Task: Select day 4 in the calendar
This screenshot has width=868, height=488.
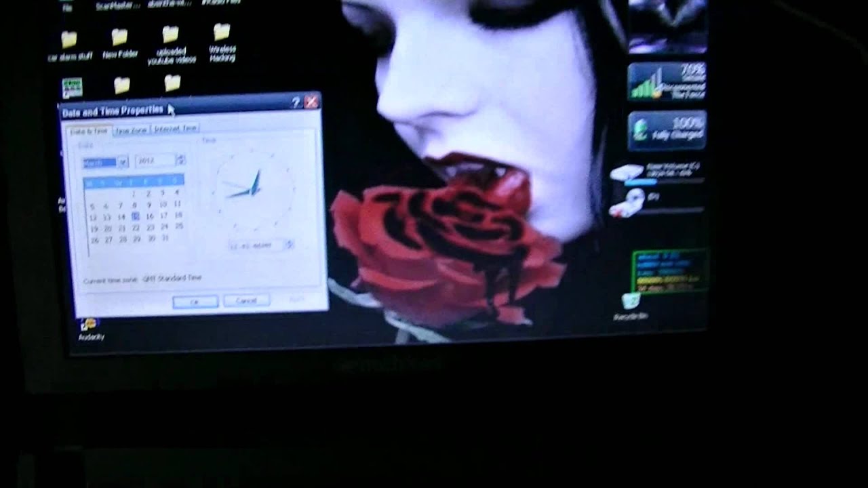Action: 177,192
